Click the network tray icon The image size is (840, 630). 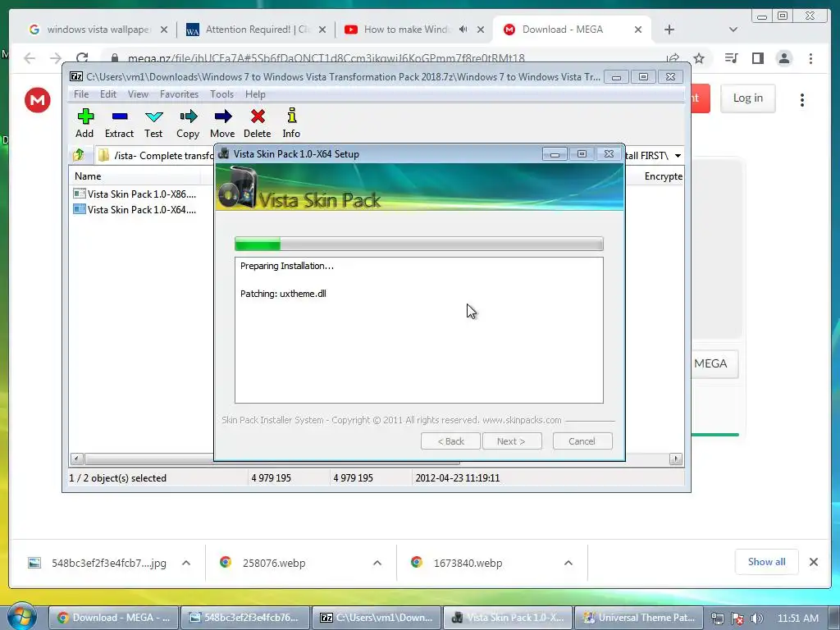click(717, 619)
